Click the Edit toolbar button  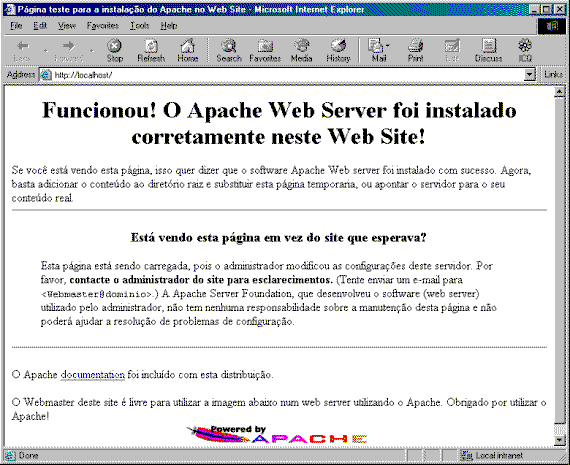(x=452, y=51)
